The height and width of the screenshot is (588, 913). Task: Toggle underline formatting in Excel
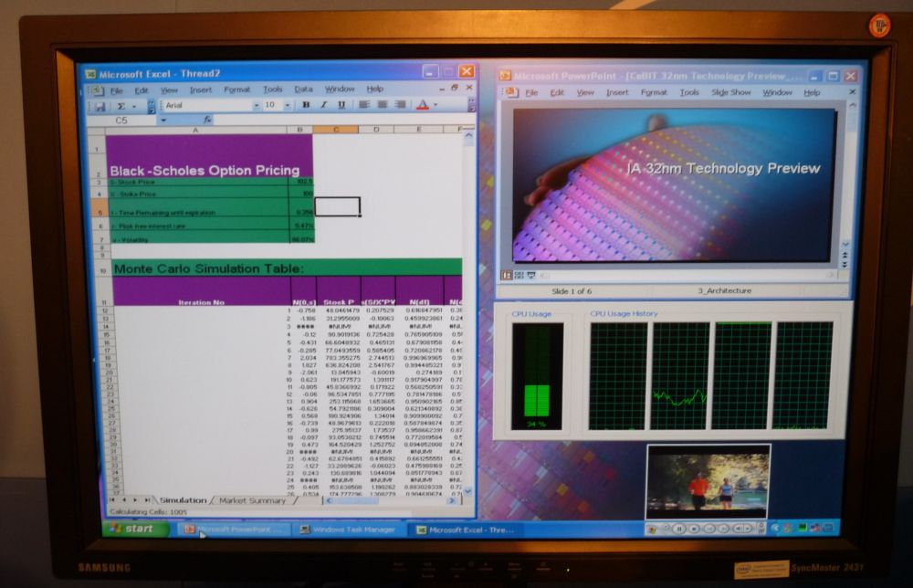(x=341, y=105)
